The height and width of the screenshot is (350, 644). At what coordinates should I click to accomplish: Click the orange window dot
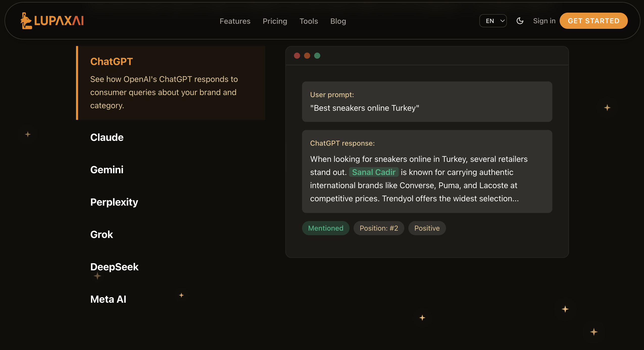pyautogui.click(x=307, y=56)
